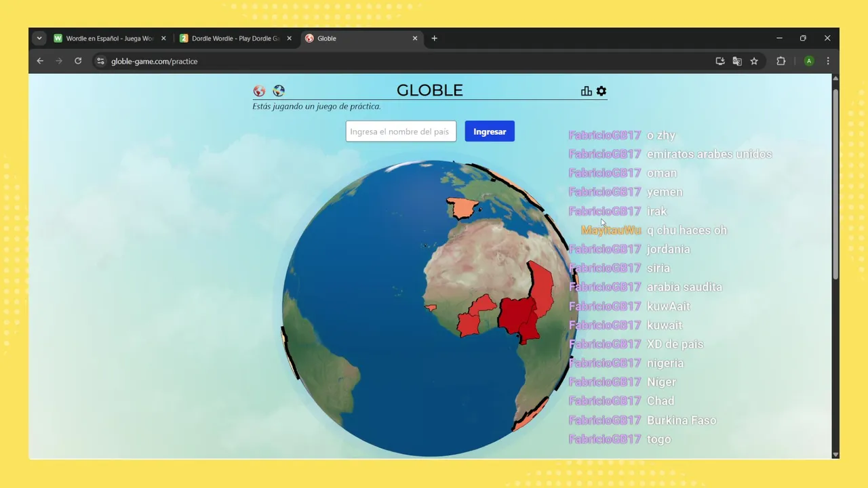This screenshot has height=488, width=868.
Task: Restore down the Chrome window
Action: [x=803, y=39]
